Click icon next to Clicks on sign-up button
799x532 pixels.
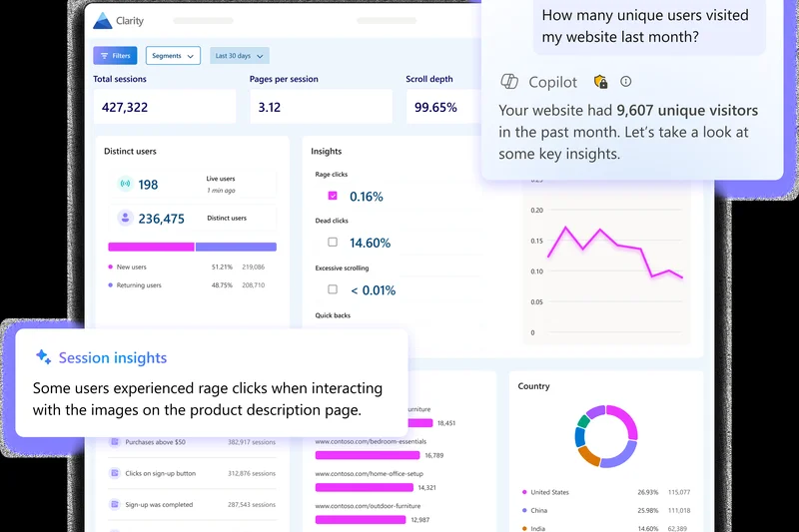coord(115,473)
